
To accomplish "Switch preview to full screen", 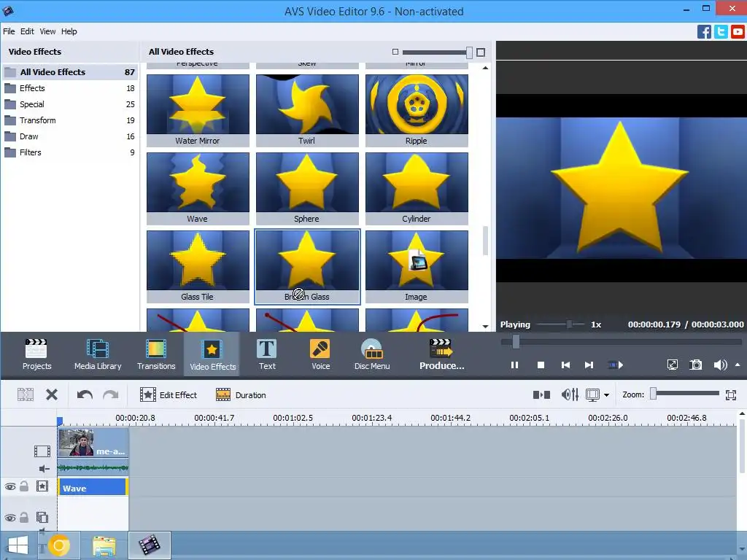I will coord(672,365).
